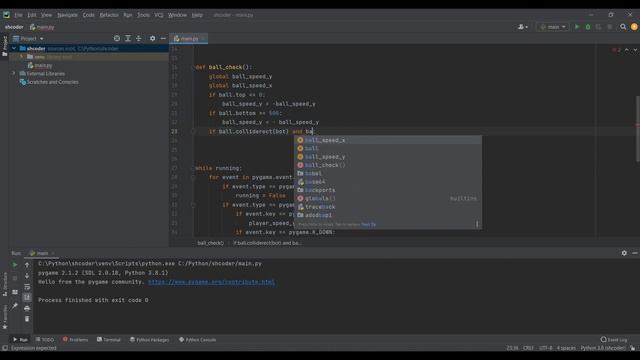Open the Window menu
Image resolution: width=640 pixels, height=360 pixels.
(177, 15)
